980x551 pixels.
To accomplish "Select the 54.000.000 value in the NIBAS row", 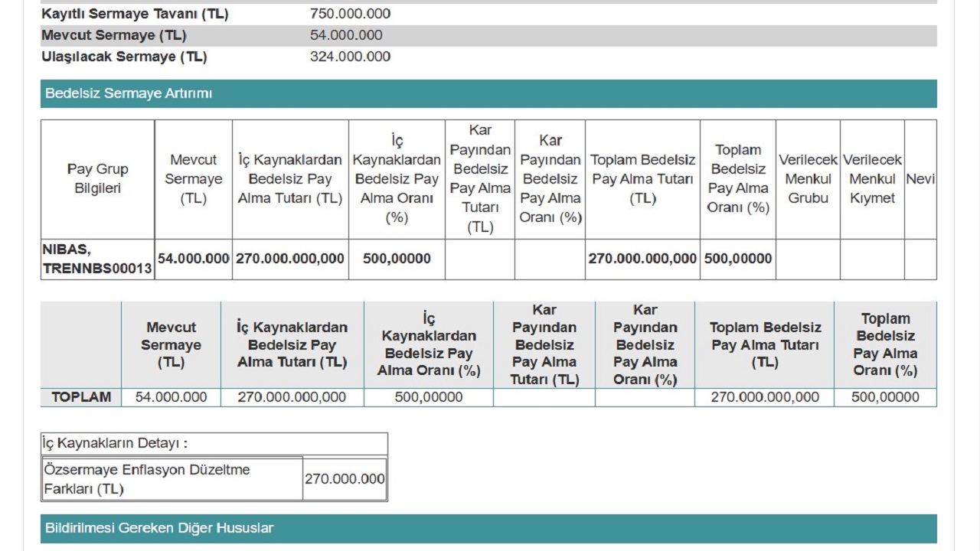I will click(193, 259).
